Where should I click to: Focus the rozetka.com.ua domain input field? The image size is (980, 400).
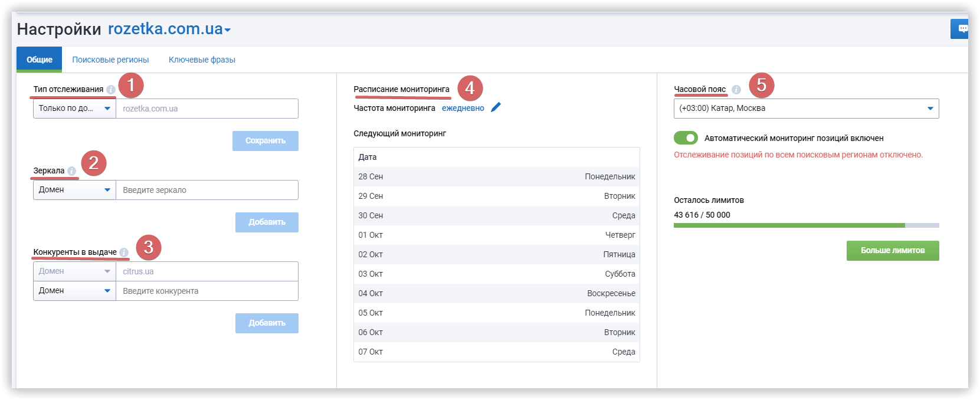tap(207, 109)
